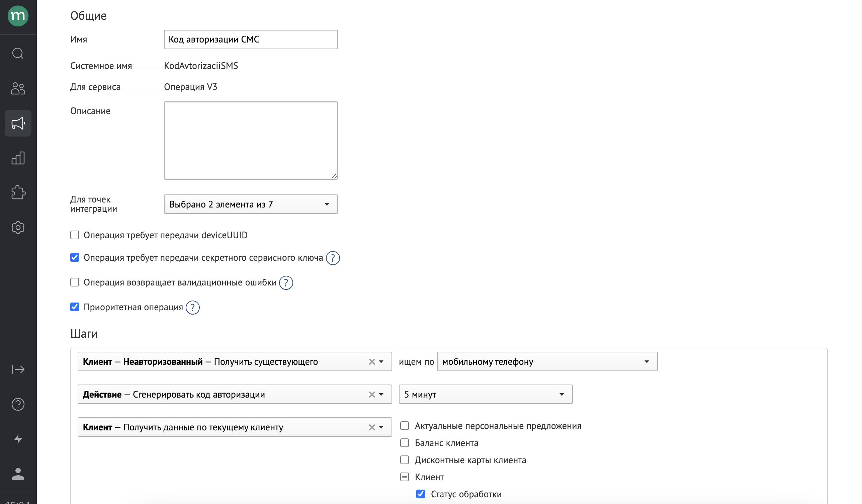Open the reports bar chart icon
Screen dimensions: 862x504
[x=18, y=158]
